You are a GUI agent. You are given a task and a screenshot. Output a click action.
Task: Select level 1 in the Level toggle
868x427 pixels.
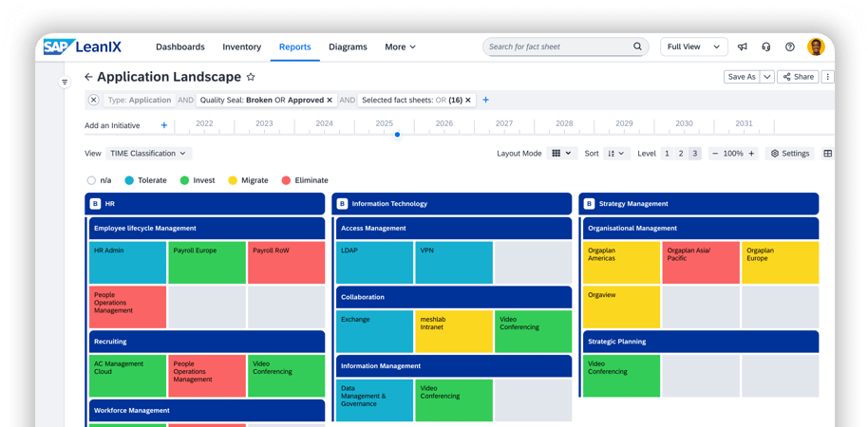(x=667, y=153)
